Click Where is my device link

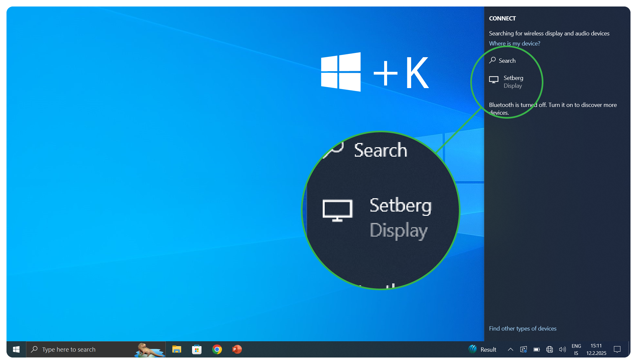514,43
